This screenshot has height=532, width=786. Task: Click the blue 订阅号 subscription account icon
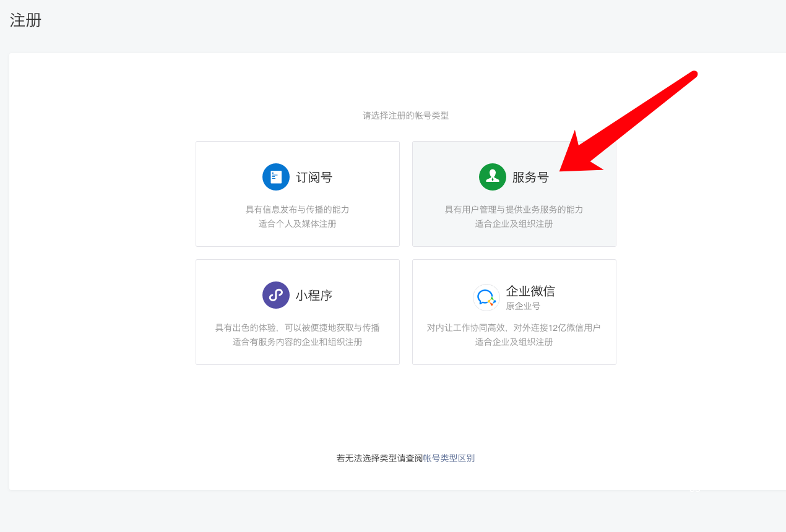(x=275, y=177)
